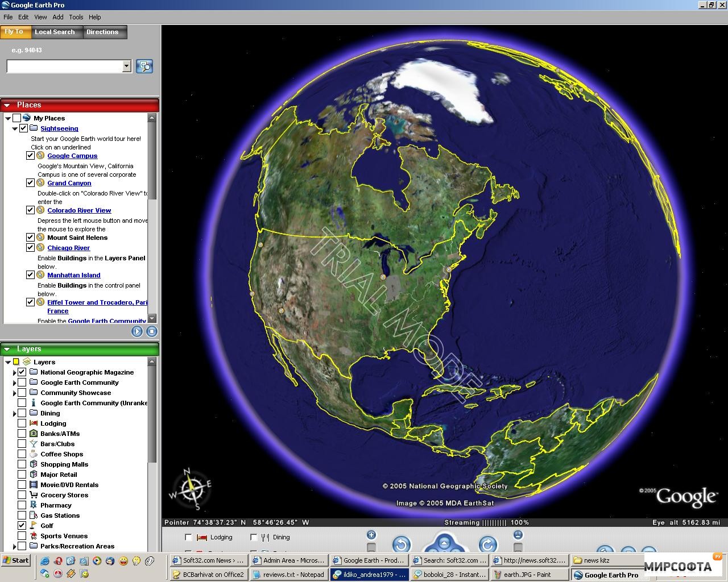Open the View menu

click(x=40, y=17)
